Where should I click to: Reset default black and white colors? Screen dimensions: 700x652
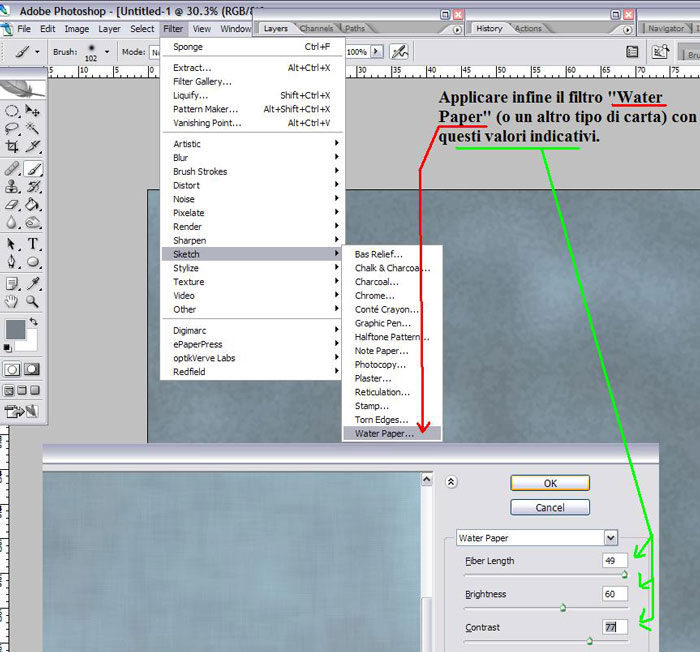8,347
